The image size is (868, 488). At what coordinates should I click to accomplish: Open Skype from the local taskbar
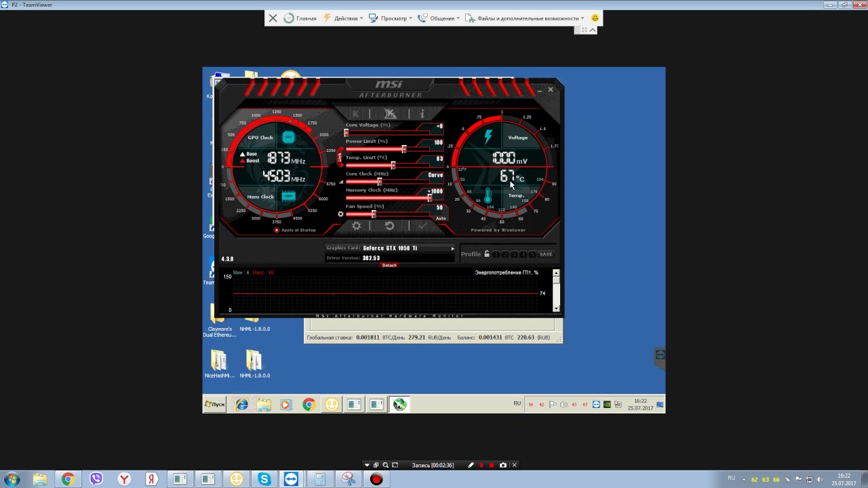[264, 479]
